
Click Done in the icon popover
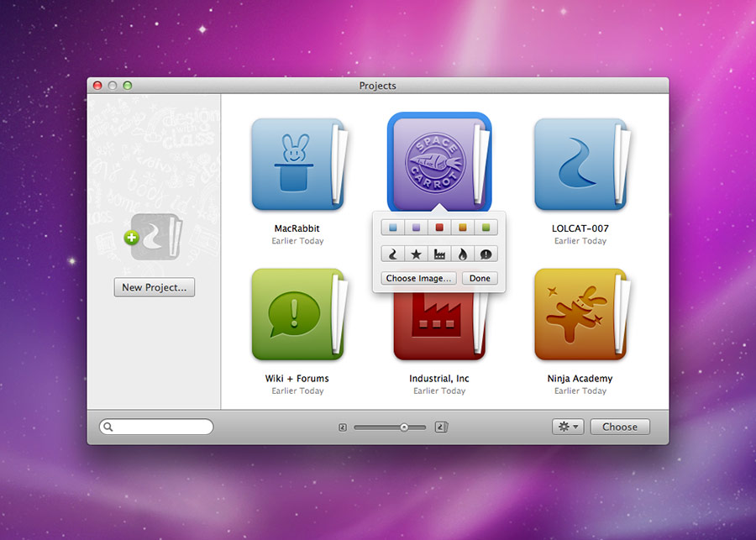tap(480, 278)
